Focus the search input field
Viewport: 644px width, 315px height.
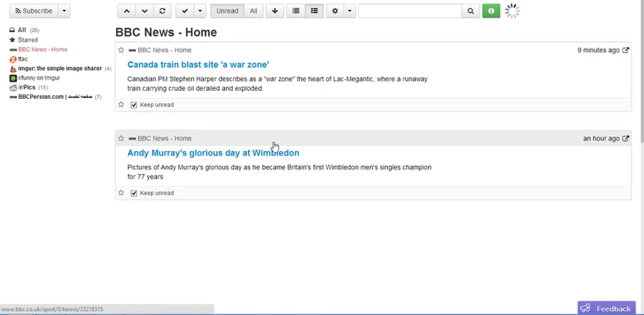pos(410,11)
